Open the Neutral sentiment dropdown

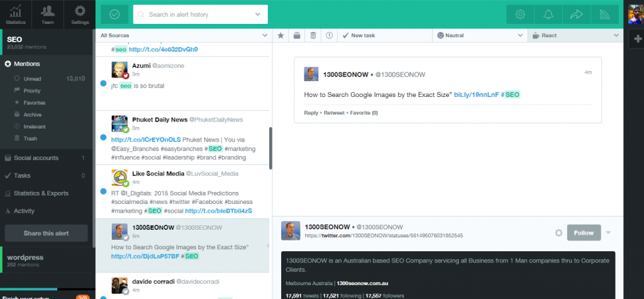tap(480, 35)
